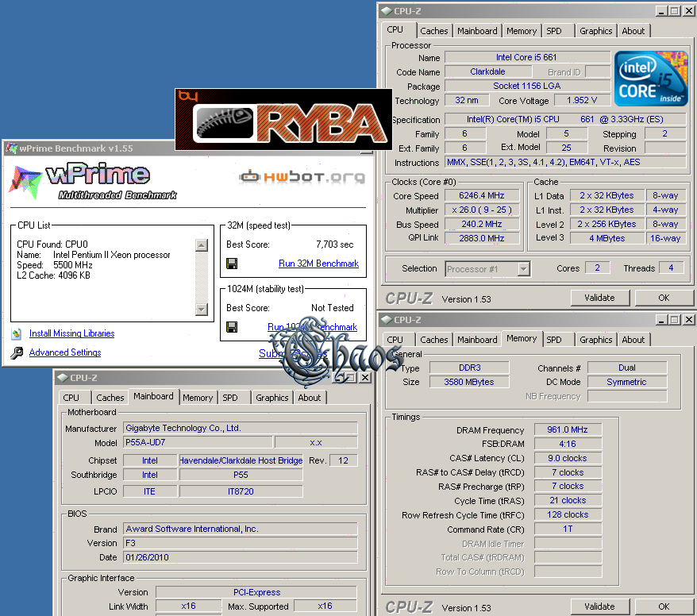Click the Intel Core i5 logo badge
Image resolution: width=697 pixels, height=616 pixels.
click(651, 79)
